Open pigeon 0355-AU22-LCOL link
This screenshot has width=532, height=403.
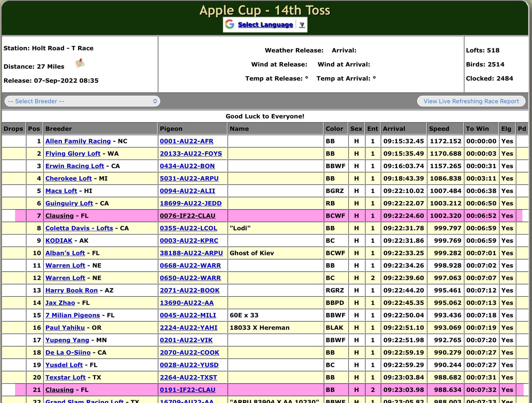189,228
